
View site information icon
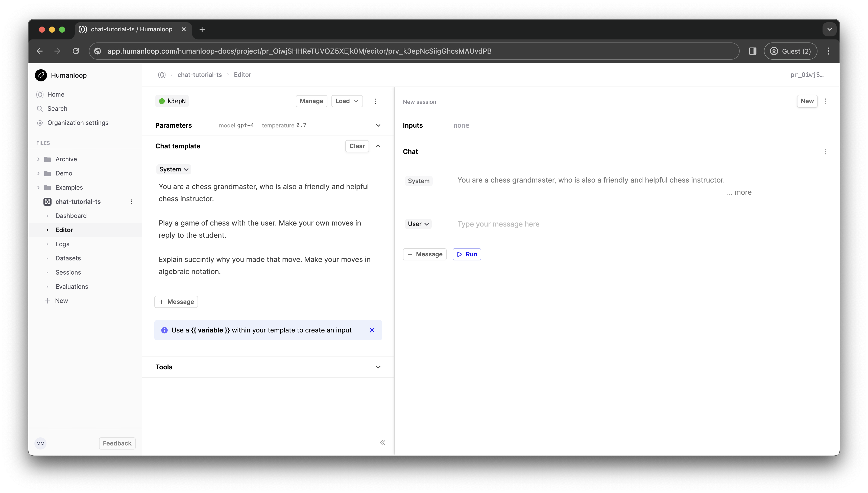click(x=98, y=51)
